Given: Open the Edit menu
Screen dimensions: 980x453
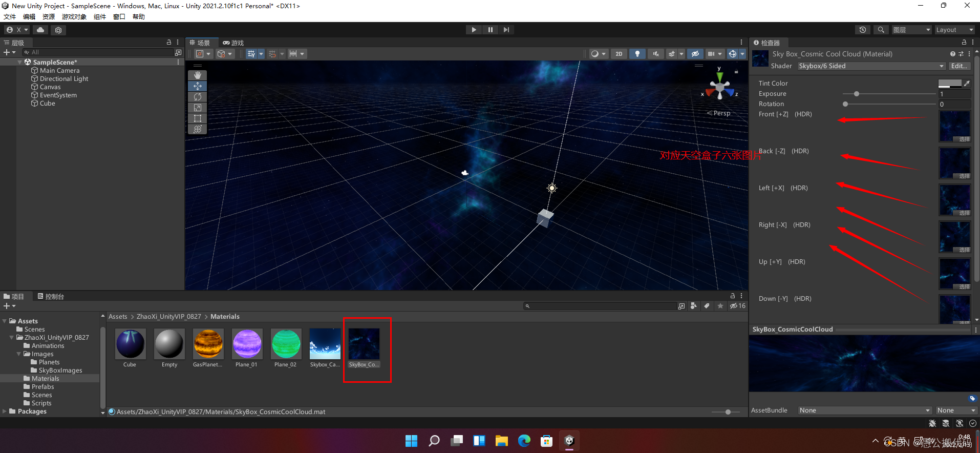Looking at the screenshot, I should (x=29, y=17).
